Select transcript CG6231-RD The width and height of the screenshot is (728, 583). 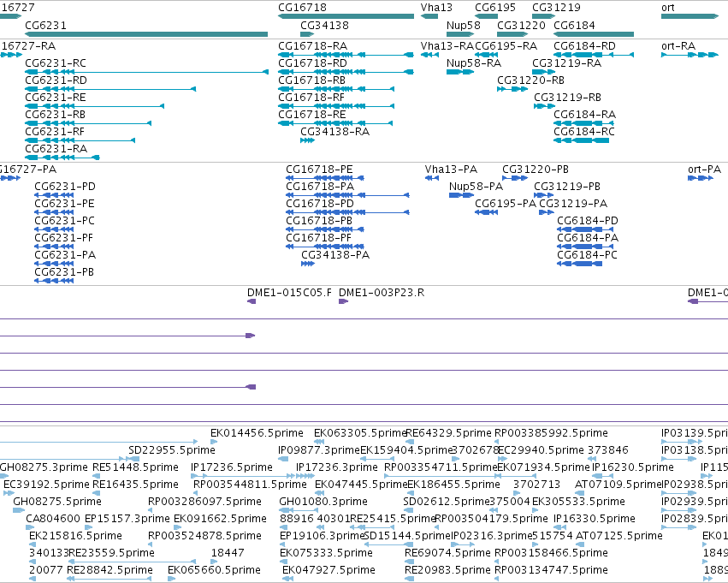110,89
